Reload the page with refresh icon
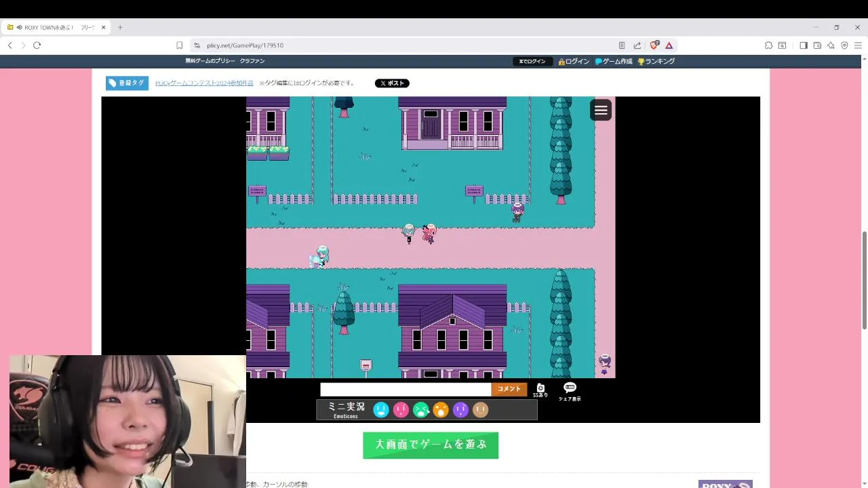Screen dimensions: 868x488 tap(37, 45)
